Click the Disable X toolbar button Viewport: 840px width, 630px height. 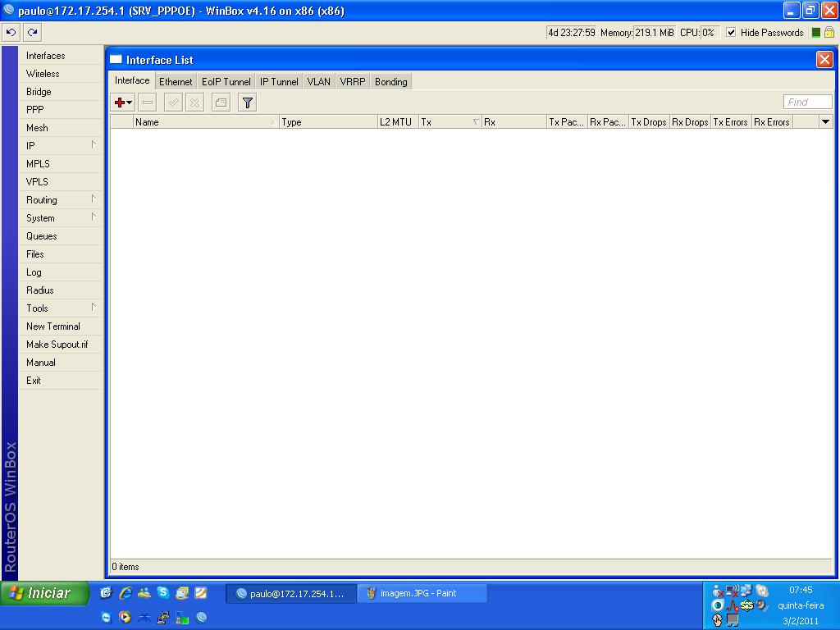(194, 103)
